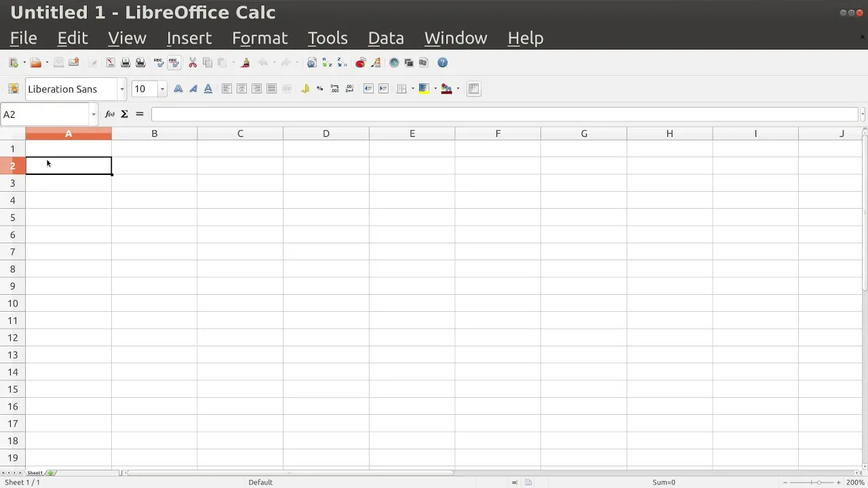Apply Justified alignment

(x=271, y=89)
